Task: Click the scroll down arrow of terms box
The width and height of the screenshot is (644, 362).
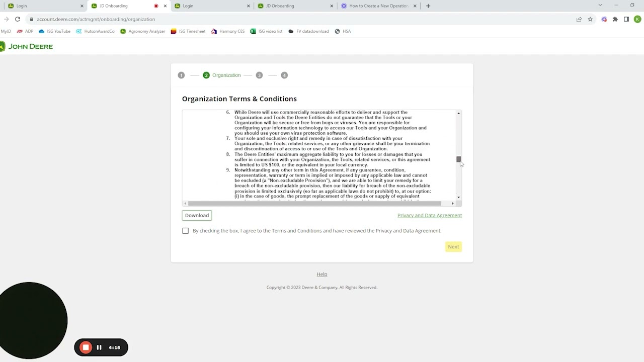Action: coord(458,197)
